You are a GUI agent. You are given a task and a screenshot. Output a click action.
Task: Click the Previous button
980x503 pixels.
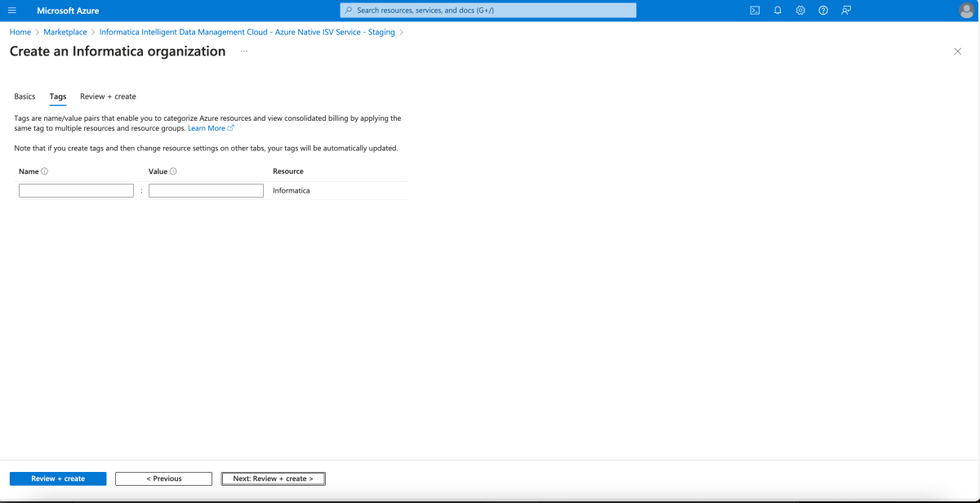[x=163, y=479]
